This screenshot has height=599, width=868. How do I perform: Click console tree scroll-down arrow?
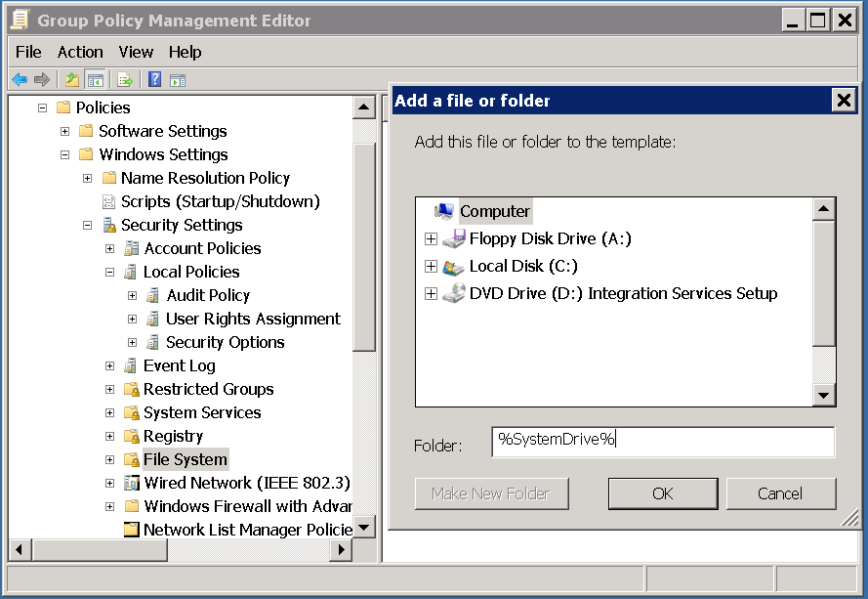click(363, 527)
